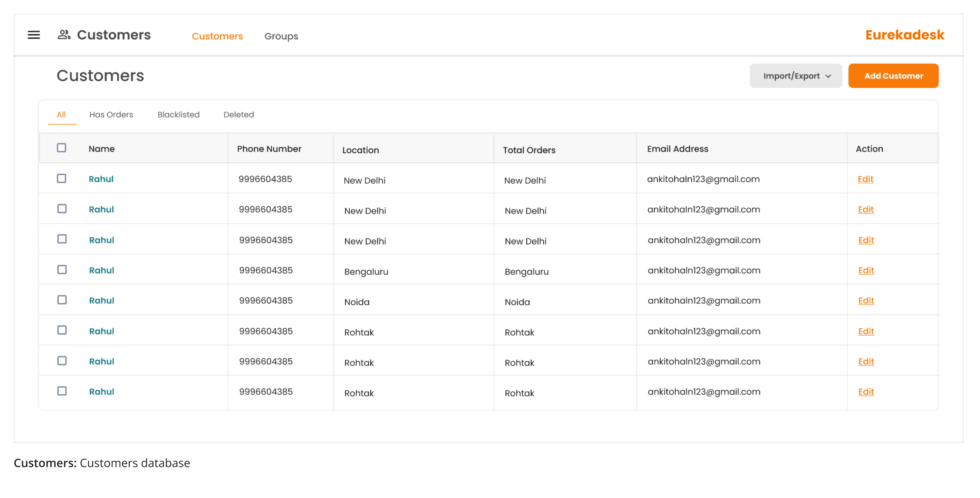This screenshot has width=980, height=498.
Task: Click the Add Customer button
Action: (893, 76)
